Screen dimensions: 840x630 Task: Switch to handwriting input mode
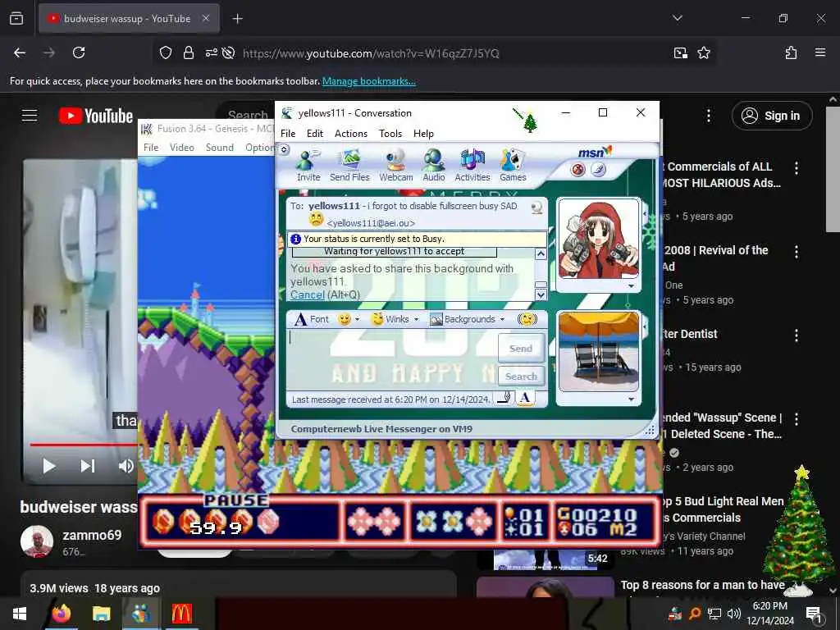click(504, 398)
